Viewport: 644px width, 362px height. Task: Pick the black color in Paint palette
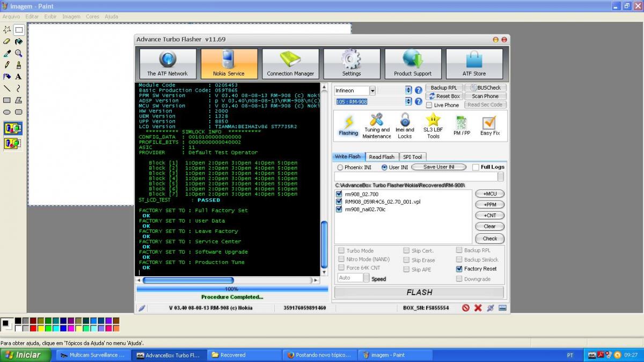[18, 321]
